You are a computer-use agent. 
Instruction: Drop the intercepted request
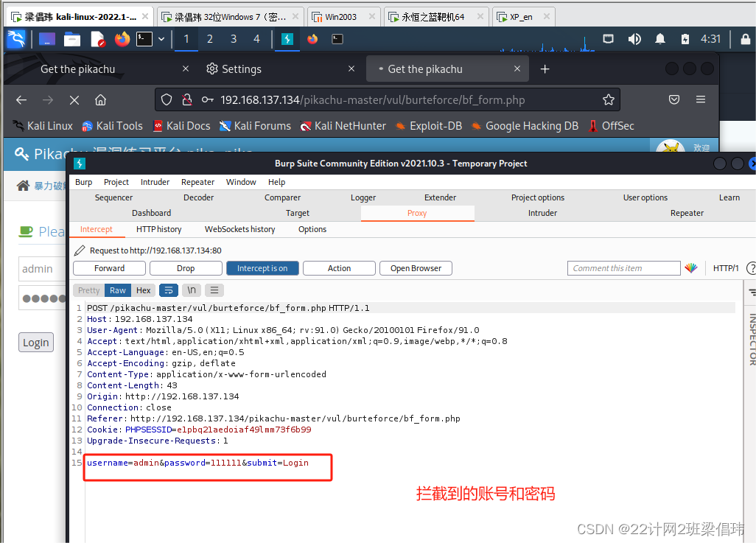(186, 268)
